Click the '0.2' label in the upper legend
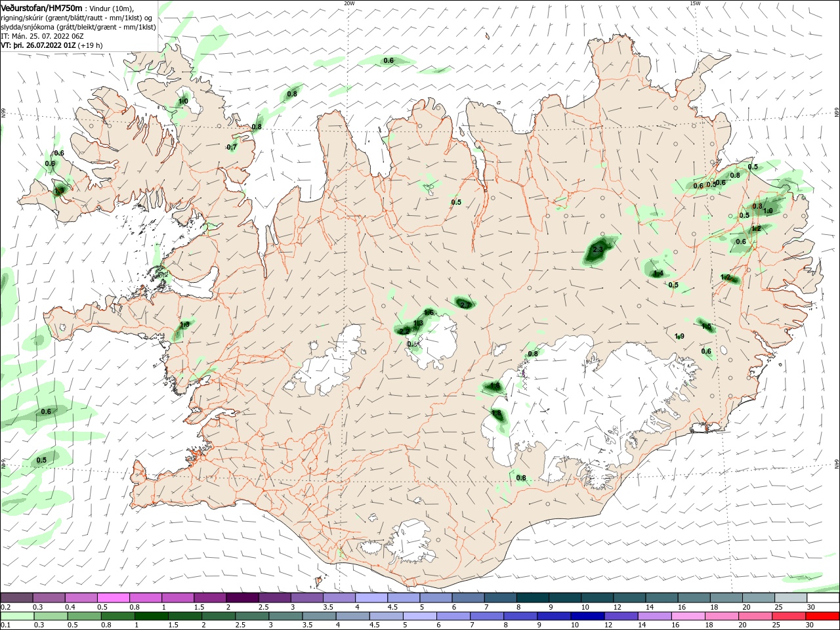Viewport: 840px width, 630px height. click(6, 608)
